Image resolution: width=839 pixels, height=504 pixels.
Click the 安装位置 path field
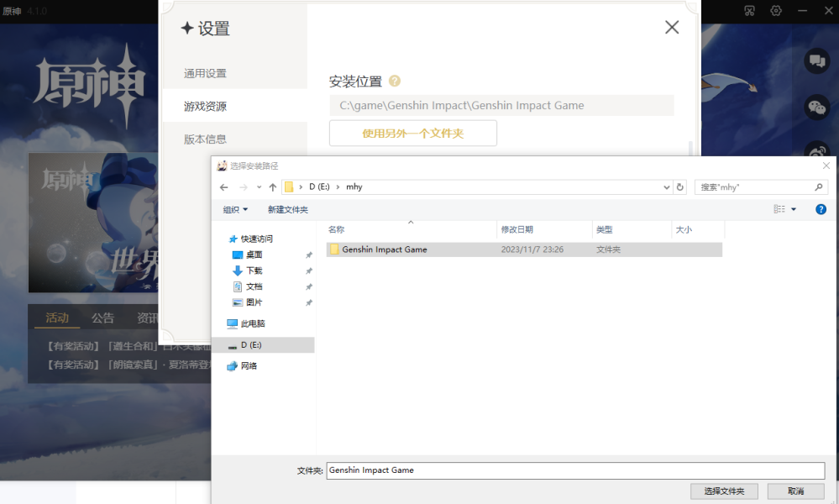(502, 105)
